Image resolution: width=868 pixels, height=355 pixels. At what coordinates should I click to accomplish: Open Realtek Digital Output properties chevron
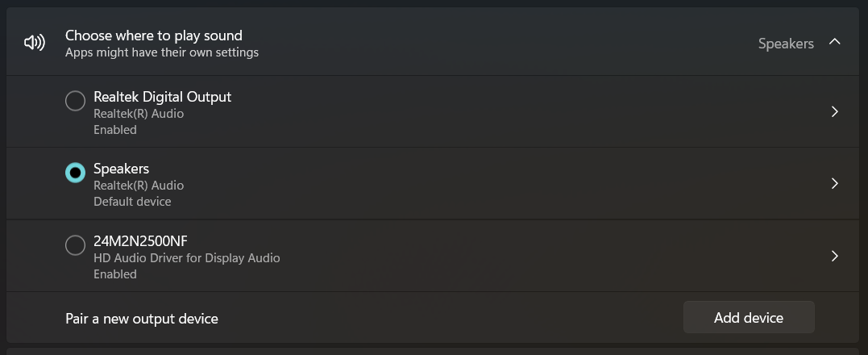point(835,112)
